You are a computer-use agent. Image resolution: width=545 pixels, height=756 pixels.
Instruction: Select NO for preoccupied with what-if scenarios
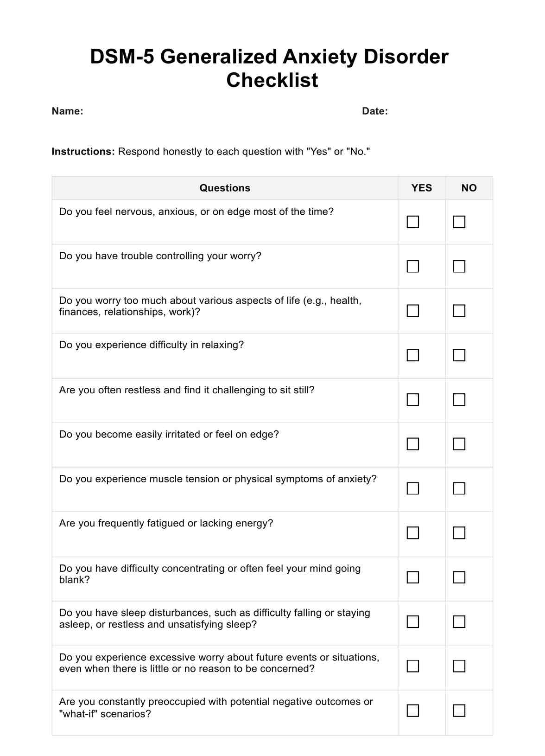(459, 711)
